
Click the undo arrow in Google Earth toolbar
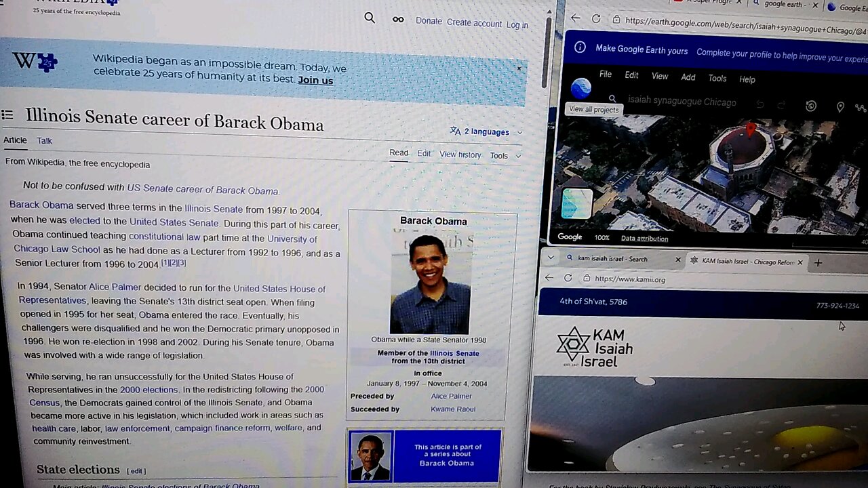760,104
